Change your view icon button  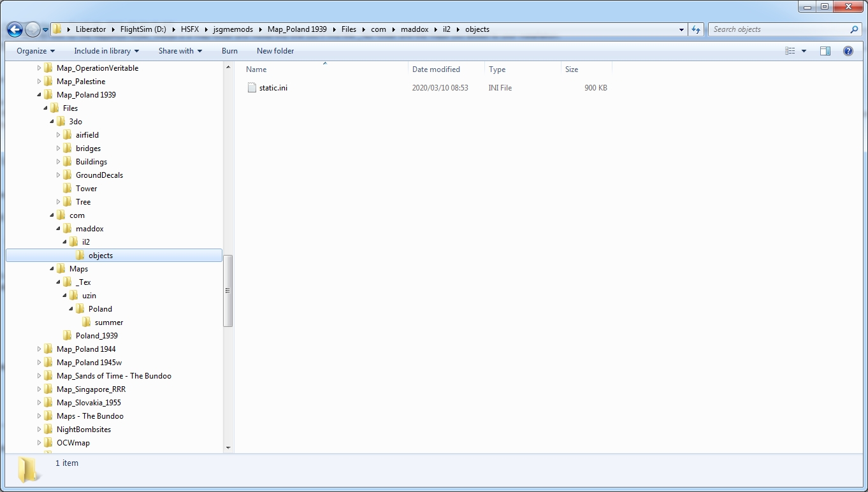[x=790, y=51]
